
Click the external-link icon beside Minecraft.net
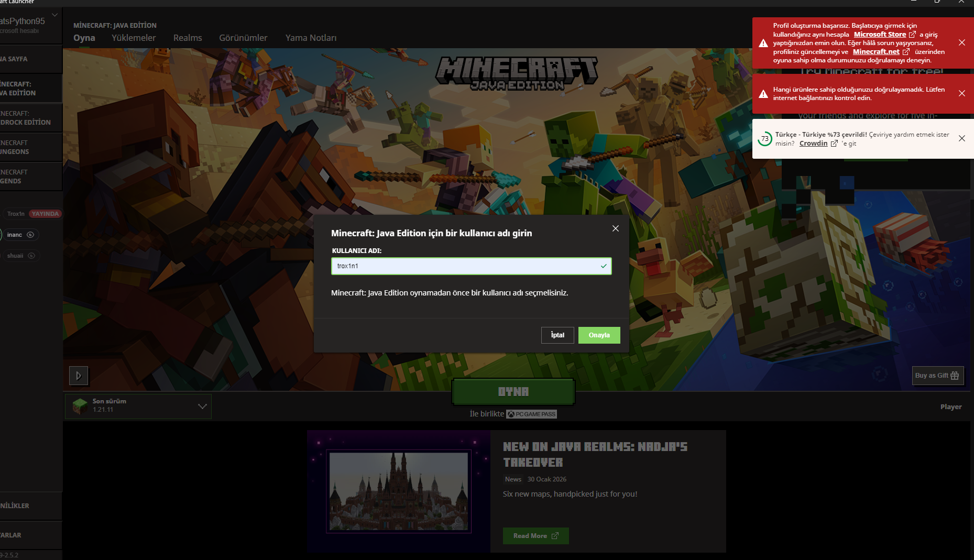click(906, 51)
